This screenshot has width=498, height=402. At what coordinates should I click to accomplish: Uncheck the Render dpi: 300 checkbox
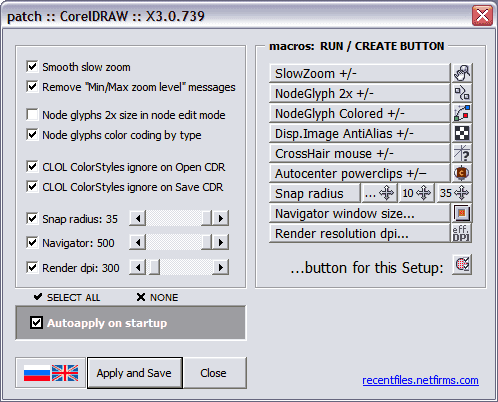pyautogui.click(x=32, y=267)
